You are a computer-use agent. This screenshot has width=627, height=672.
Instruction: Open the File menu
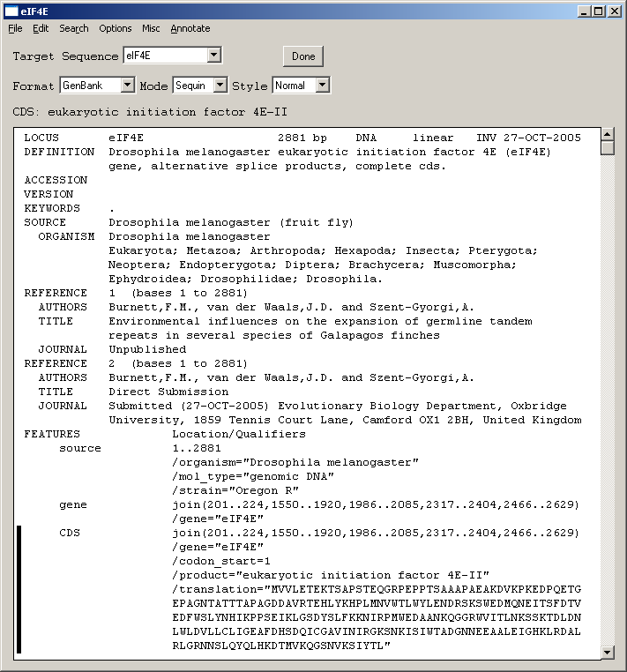tap(15, 28)
